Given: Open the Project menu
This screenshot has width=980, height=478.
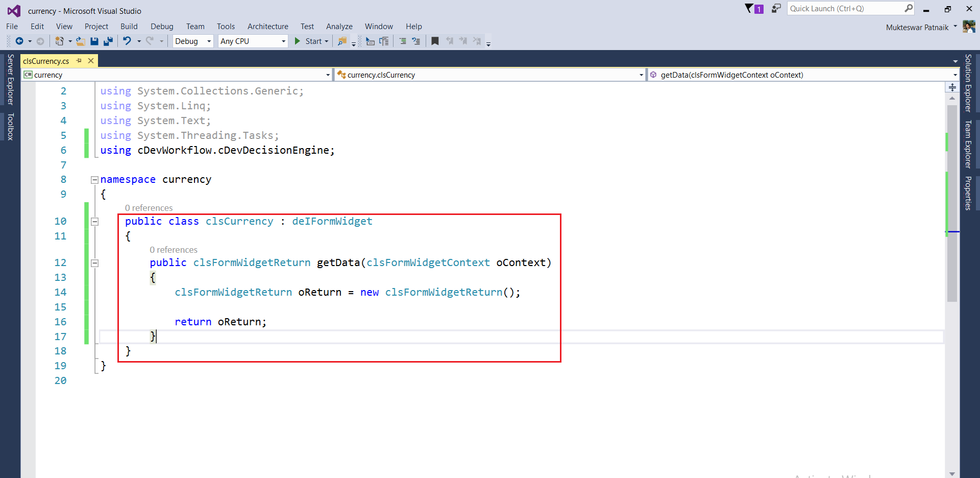Looking at the screenshot, I should tap(96, 27).
